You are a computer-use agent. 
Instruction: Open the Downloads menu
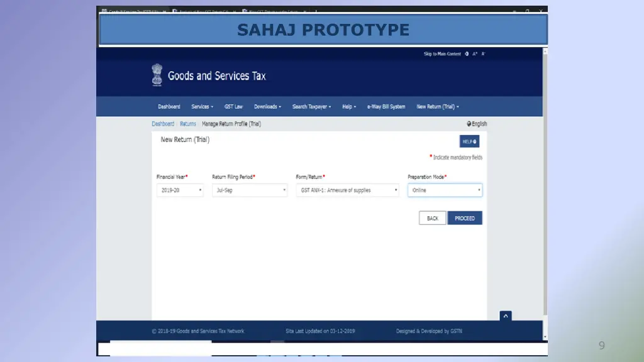tap(267, 107)
